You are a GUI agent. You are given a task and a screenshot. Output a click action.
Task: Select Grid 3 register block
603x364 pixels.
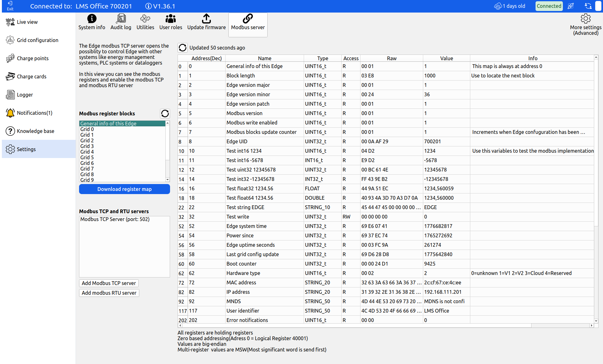coord(122,146)
